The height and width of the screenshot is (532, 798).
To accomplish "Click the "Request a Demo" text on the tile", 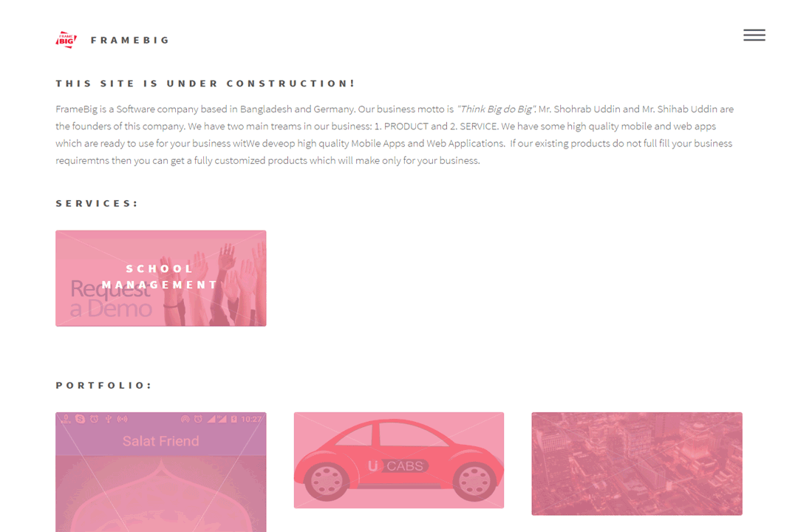I will (111, 299).
